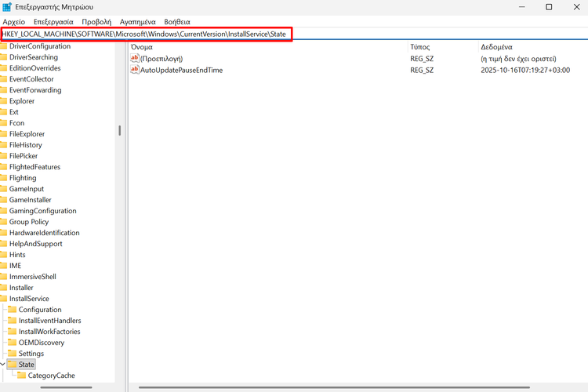Select the GamingConfiguration key
Image resolution: width=588 pixels, height=392 pixels.
coord(43,211)
